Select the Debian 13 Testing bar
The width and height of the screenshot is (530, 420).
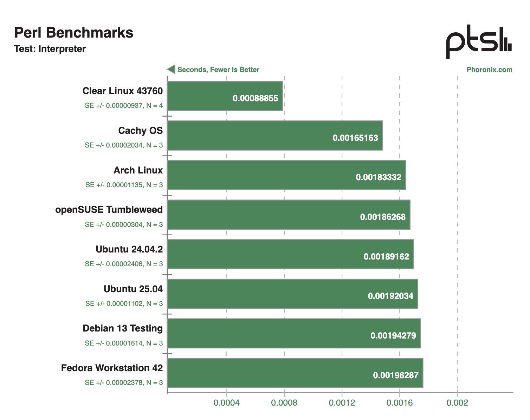tap(294, 333)
